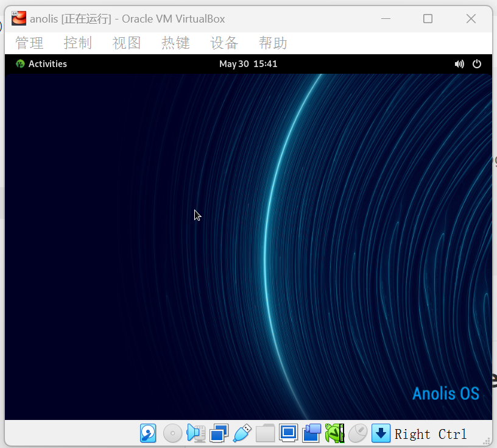Click the VirtualBox app icon in title bar
The height and width of the screenshot is (448, 497).
pos(19,18)
